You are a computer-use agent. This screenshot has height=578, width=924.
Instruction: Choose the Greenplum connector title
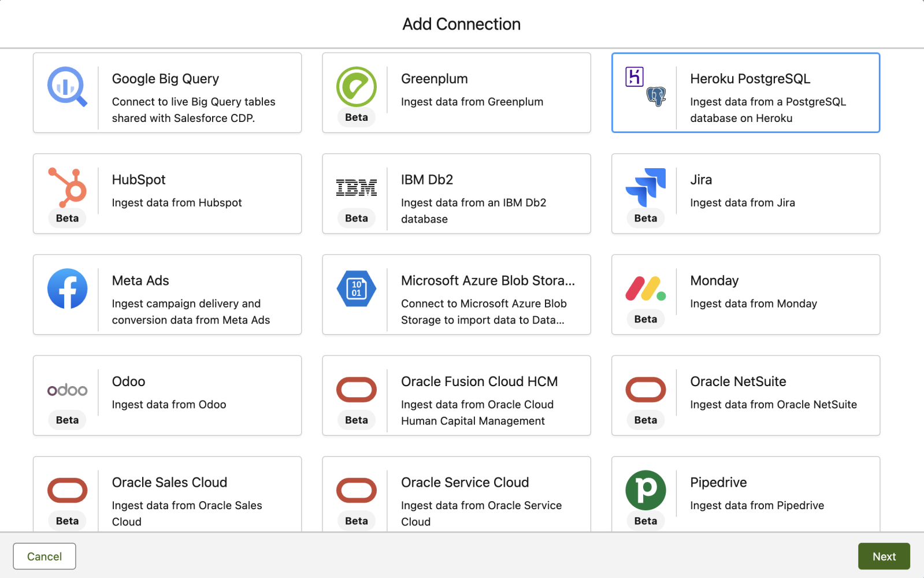pyautogui.click(x=435, y=79)
